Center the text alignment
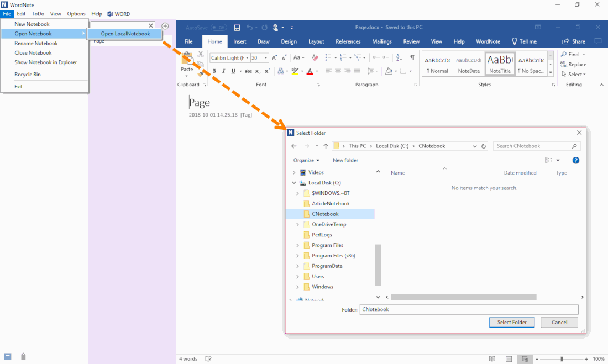Viewport: 608px width, 364px height. click(338, 71)
